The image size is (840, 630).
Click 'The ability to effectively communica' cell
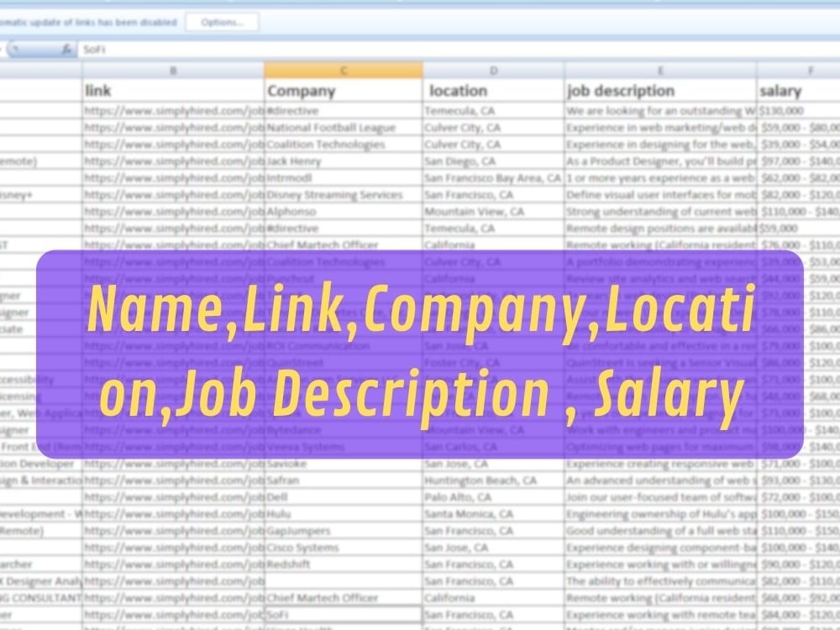point(660,581)
